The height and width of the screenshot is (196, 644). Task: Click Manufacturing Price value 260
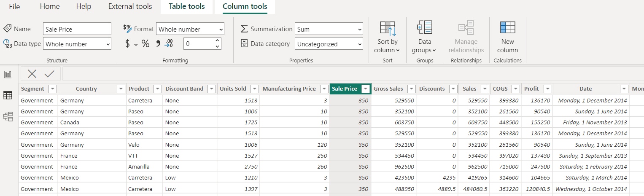coord(322,166)
